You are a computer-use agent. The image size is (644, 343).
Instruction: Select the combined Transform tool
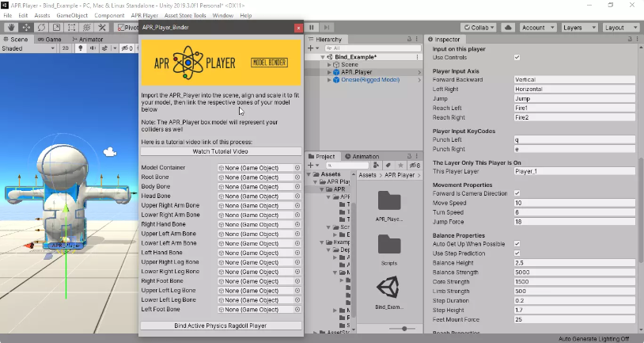coord(87,28)
